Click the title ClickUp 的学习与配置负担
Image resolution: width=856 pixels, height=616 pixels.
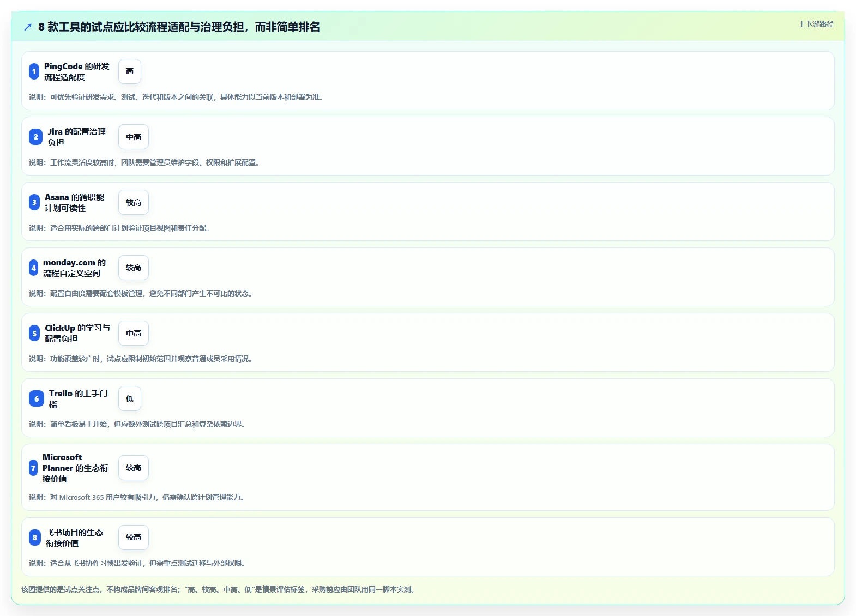click(x=77, y=333)
